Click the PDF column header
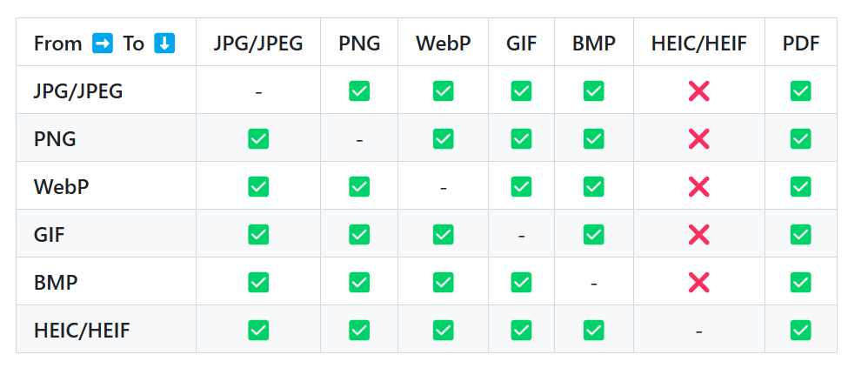 800,43
